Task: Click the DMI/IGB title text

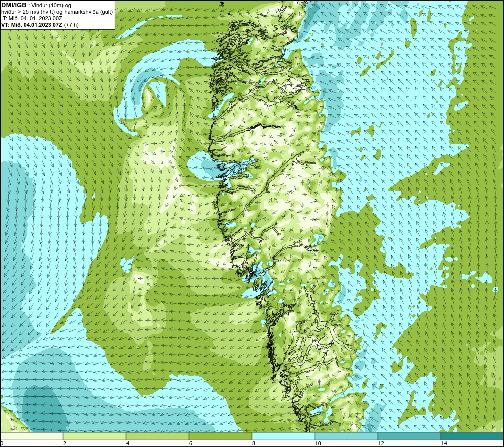Action: pyautogui.click(x=14, y=5)
